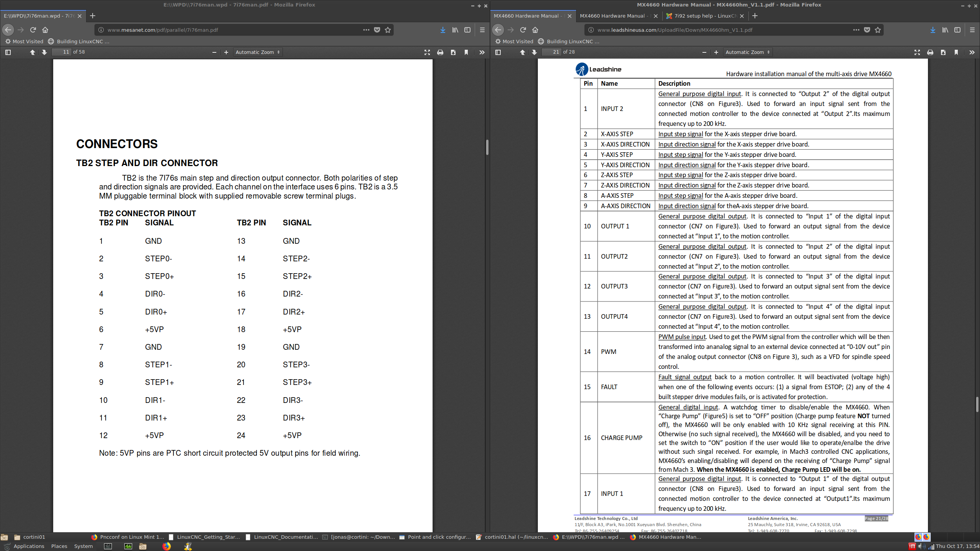Switch to the jonas@cortini terminal taskbar window
Image resolution: width=980 pixels, height=551 pixels.
click(x=358, y=537)
